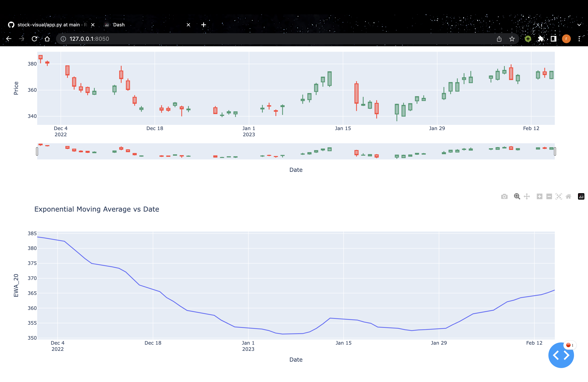Click the '340' tick on Price axis
This screenshot has height=382, width=588.
32,116
